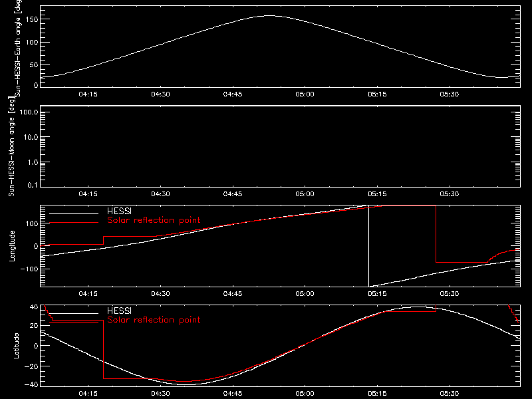The height and width of the screenshot is (399, 532).
Task: Click the -40 tick on the Latitude axis
Action: tap(31, 385)
